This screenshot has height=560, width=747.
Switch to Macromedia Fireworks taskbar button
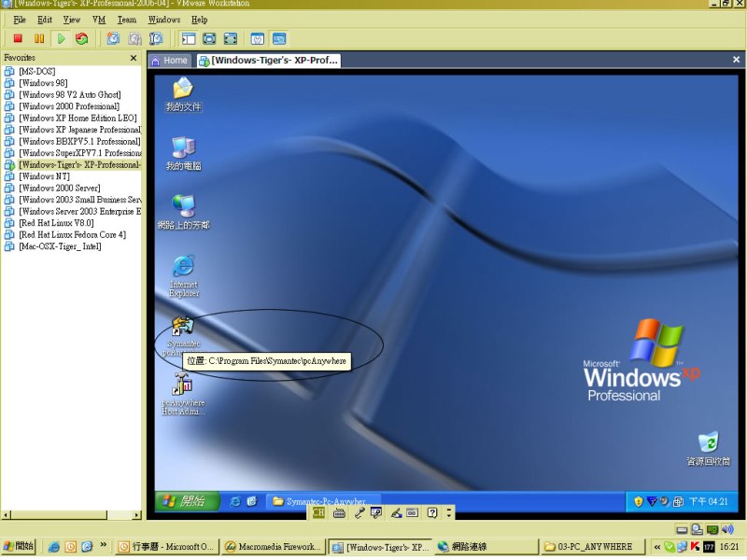274,547
